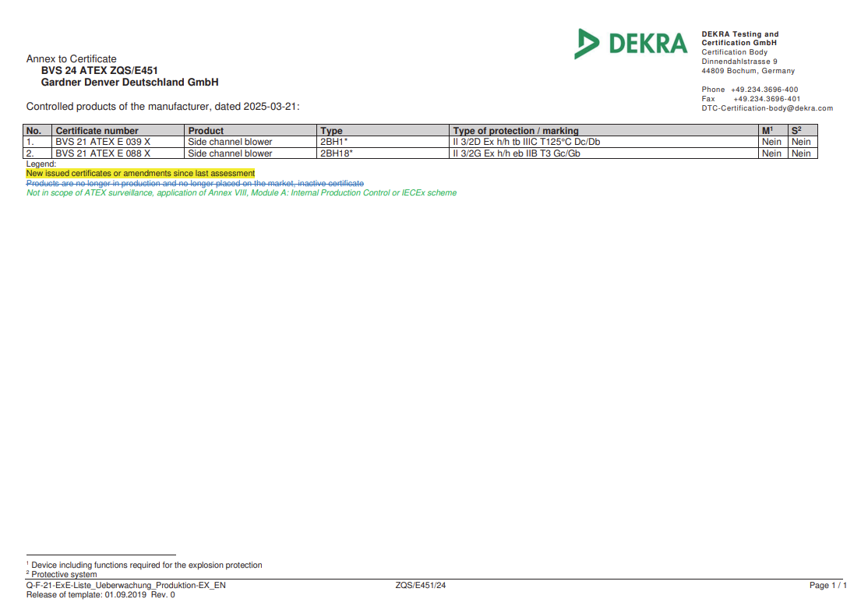The height and width of the screenshot is (613, 868).
Task: Select cell 'BVS 21 ATEX E 039 X'
Action: (x=118, y=143)
